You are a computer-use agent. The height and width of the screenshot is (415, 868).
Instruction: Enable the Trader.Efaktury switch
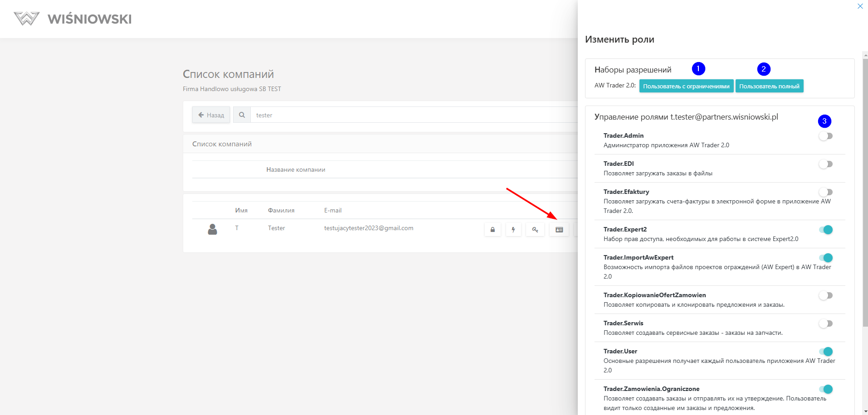pos(826,192)
